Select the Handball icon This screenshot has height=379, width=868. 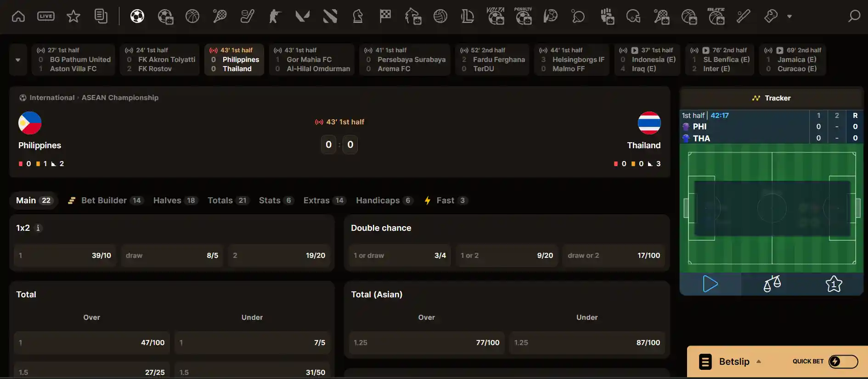tap(551, 17)
